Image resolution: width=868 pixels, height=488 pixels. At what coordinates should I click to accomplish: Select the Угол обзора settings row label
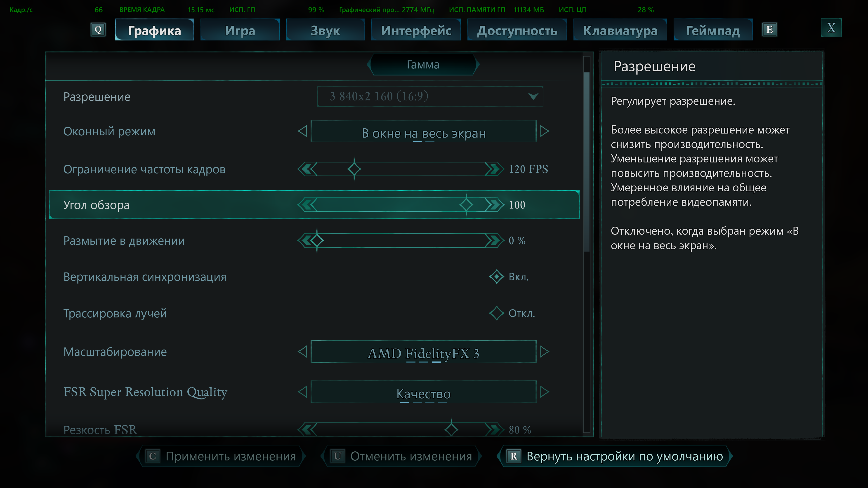click(96, 205)
